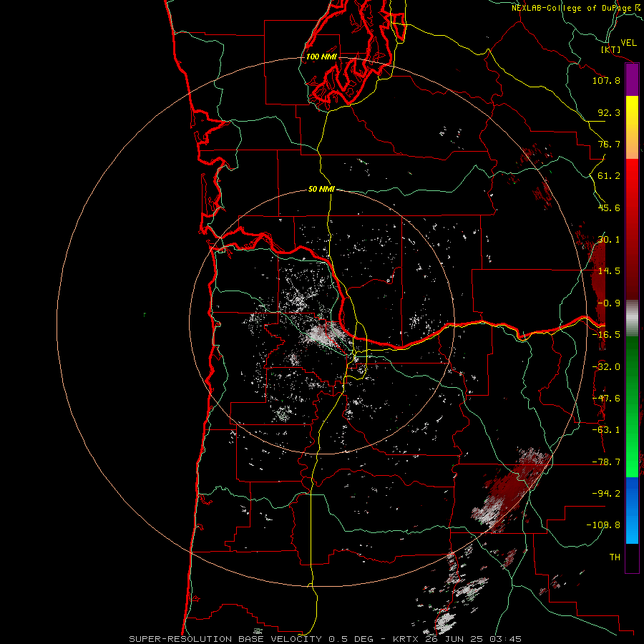Click the -109.8 velocity scale value
This screenshot has width=644, height=644.
tap(604, 525)
